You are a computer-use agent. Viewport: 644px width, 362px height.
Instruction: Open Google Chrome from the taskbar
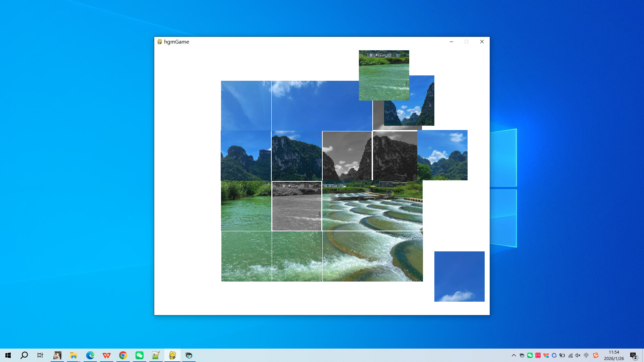123,355
